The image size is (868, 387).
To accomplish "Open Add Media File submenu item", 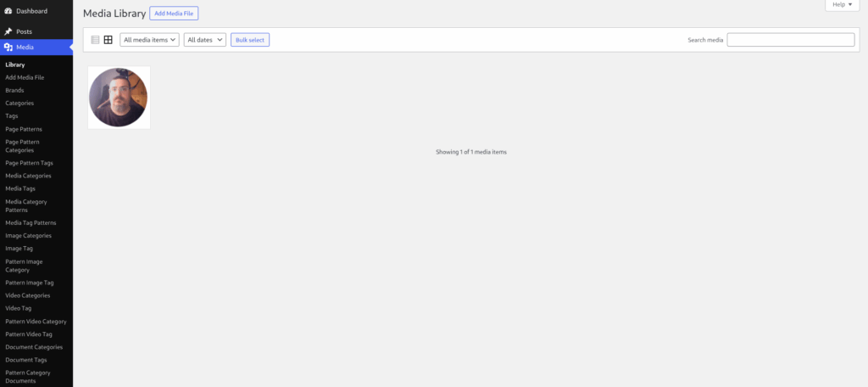I will coord(25,77).
